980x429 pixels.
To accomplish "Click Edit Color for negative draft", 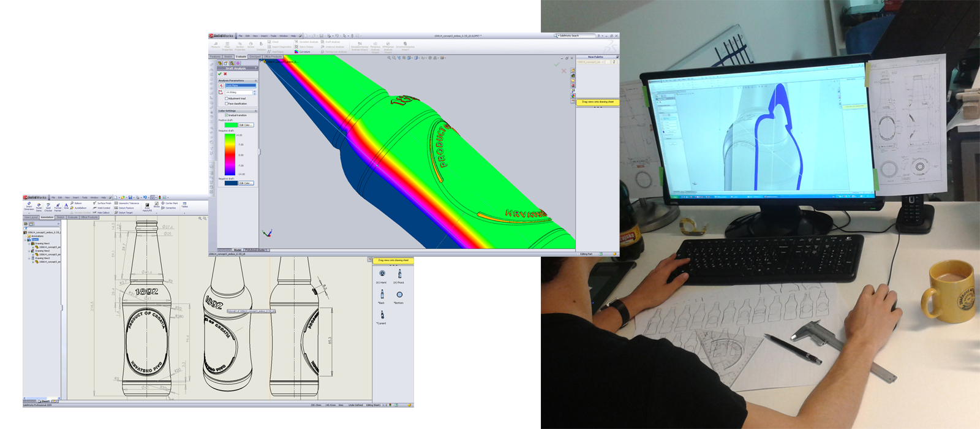I will pyautogui.click(x=245, y=183).
